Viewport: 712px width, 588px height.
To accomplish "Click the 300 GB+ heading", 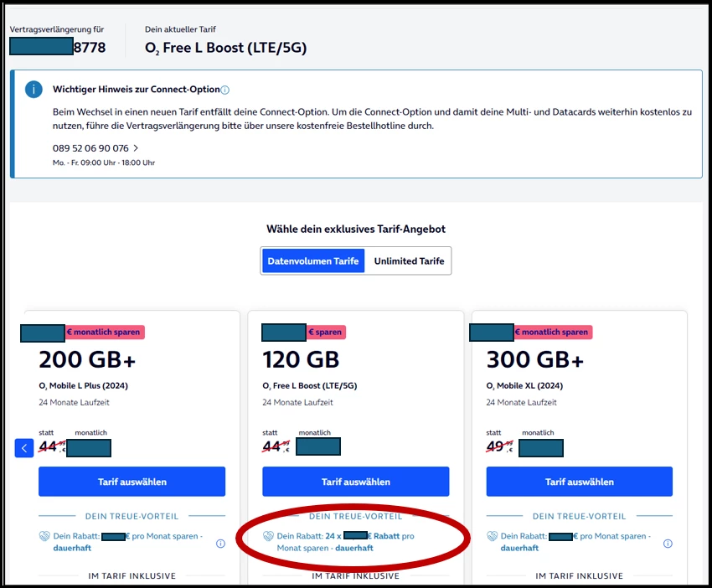I will [535, 359].
